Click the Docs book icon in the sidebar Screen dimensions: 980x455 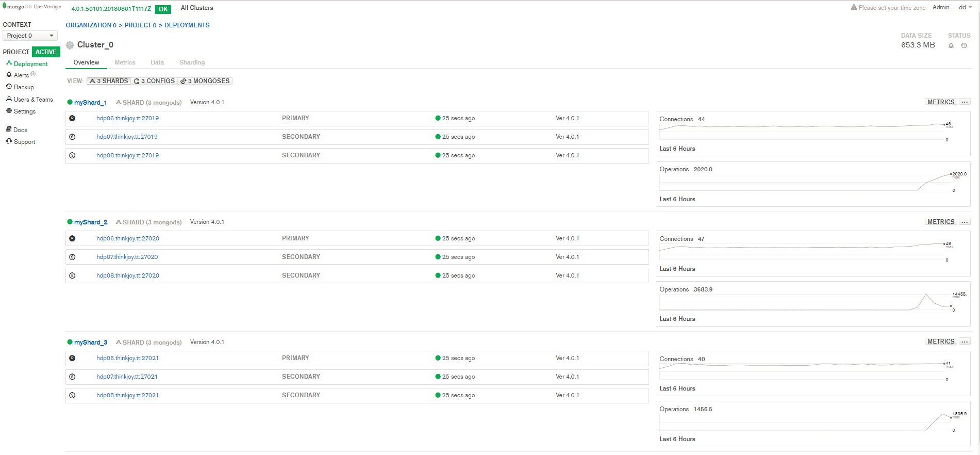click(9, 129)
